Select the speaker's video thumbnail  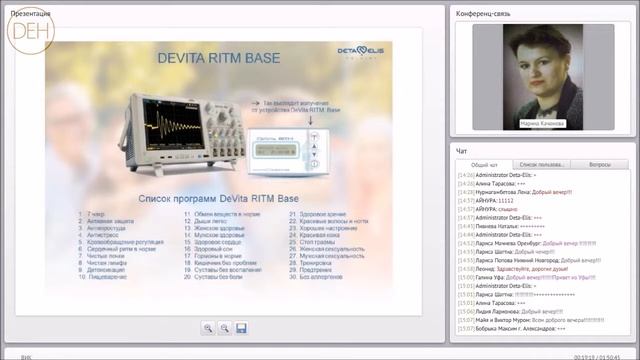(x=543, y=77)
